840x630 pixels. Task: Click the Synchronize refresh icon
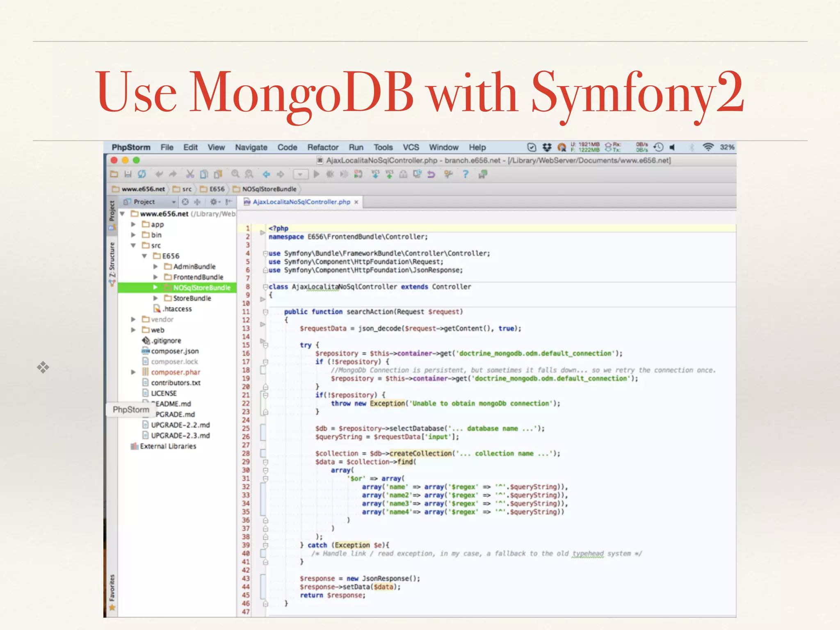(142, 174)
